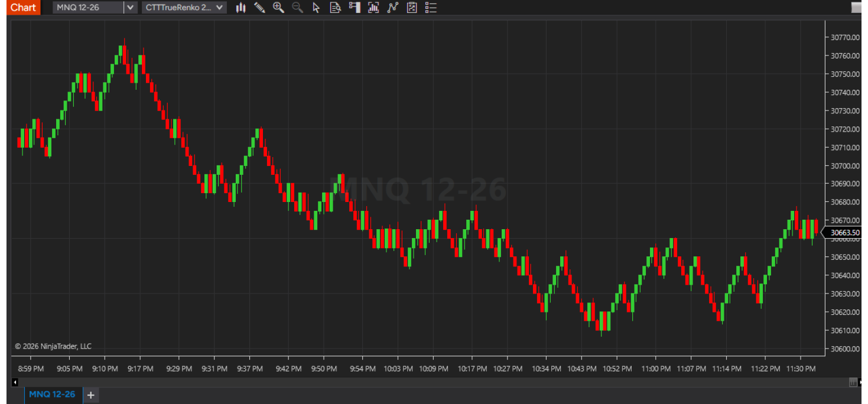
Task: Select the cursor pointer tool
Action: [x=316, y=8]
